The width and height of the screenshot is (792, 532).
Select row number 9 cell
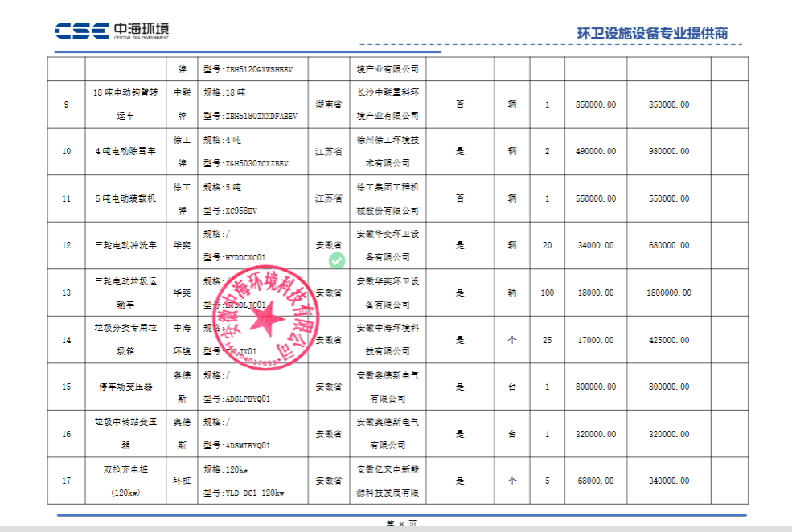(x=66, y=104)
